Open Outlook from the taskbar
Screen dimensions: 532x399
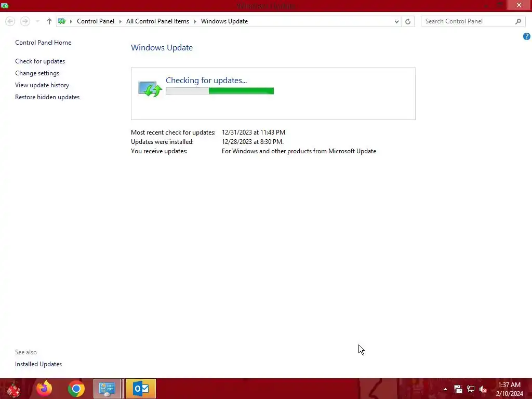click(x=141, y=389)
